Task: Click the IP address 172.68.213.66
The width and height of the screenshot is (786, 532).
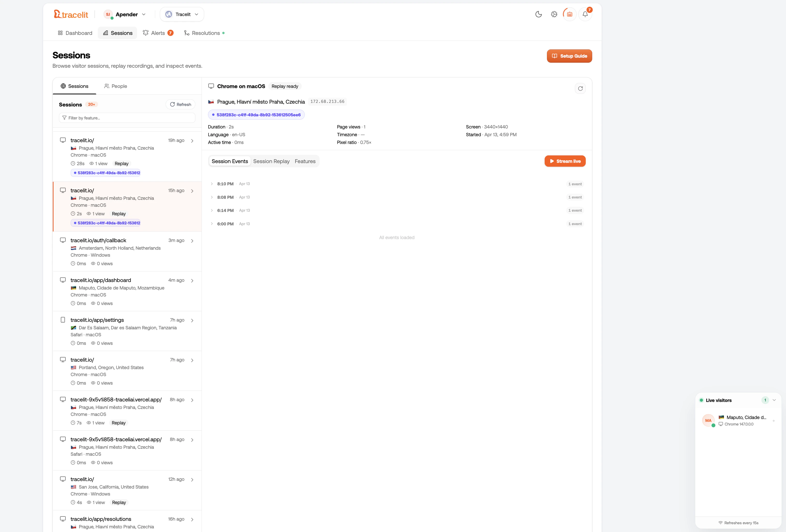Action: 327,101
